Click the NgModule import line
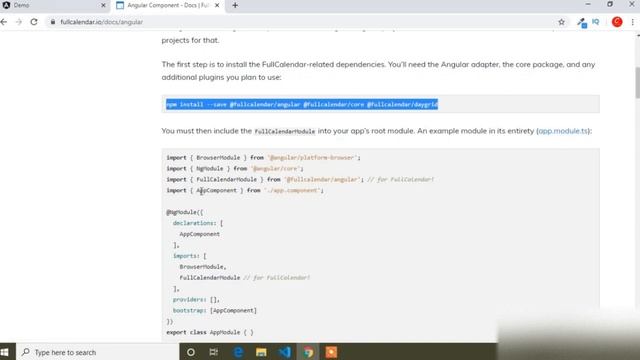Viewport: 640px width, 360px height. [235, 169]
